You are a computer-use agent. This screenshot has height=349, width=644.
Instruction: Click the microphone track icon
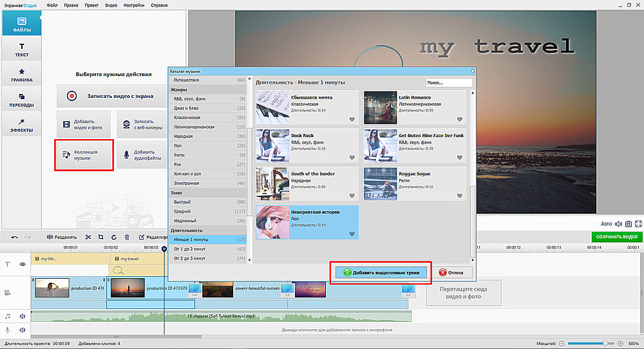pyautogui.click(x=7, y=330)
